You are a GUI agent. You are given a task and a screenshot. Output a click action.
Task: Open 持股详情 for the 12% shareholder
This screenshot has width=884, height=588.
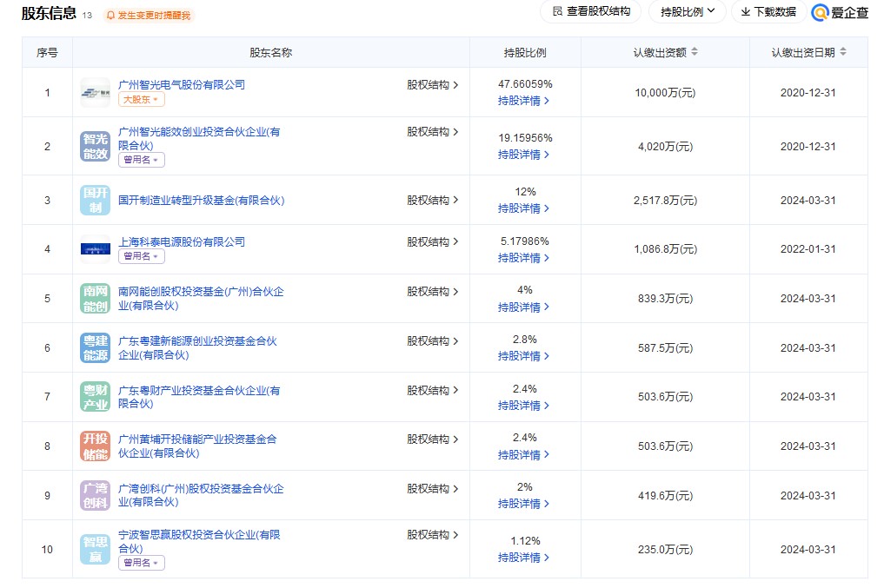coord(523,208)
